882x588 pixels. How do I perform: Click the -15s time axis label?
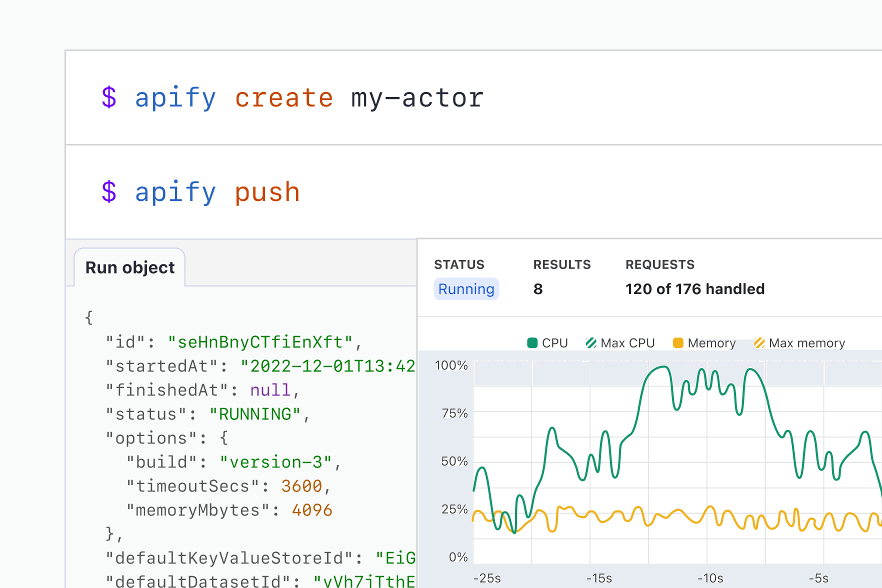pyautogui.click(x=599, y=578)
